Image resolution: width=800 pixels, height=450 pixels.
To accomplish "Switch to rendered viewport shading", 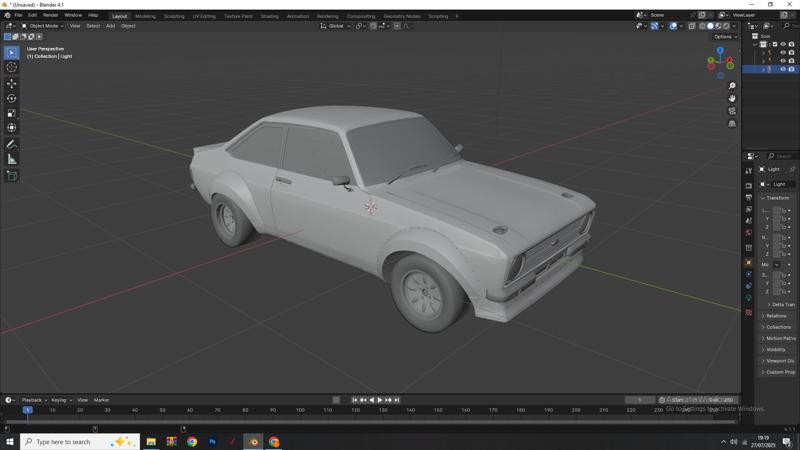I will point(726,26).
